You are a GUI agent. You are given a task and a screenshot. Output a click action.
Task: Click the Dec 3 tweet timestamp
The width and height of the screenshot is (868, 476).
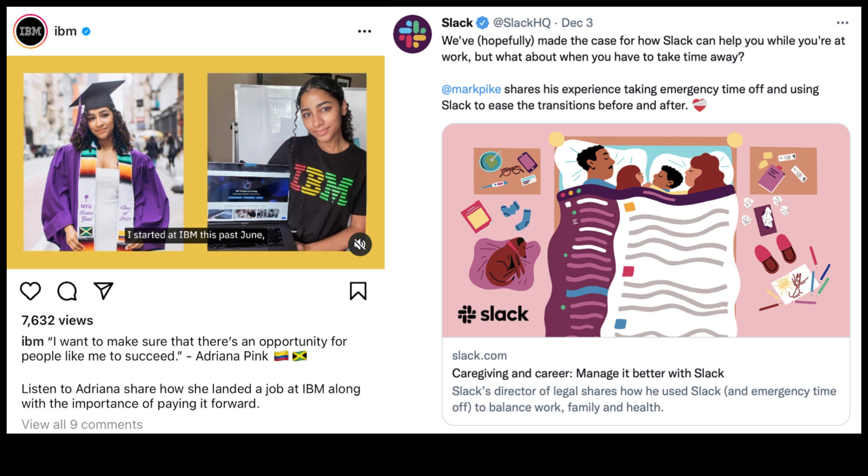[x=577, y=23]
